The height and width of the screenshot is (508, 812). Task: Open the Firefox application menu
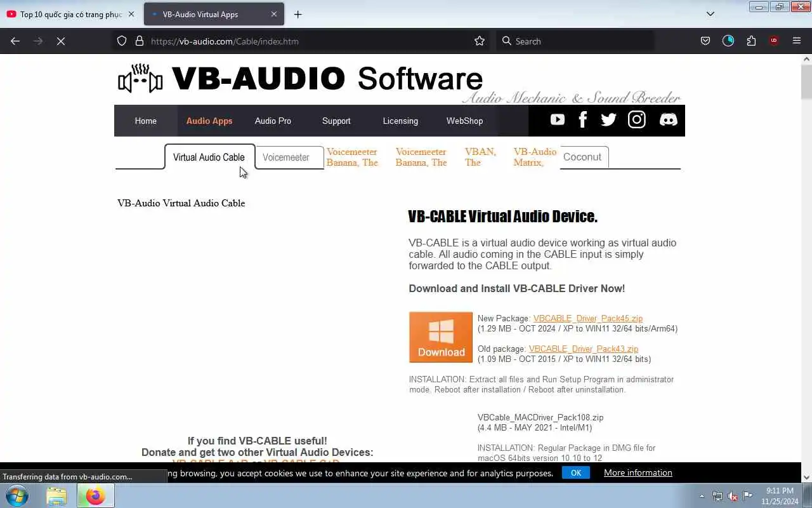point(797,41)
